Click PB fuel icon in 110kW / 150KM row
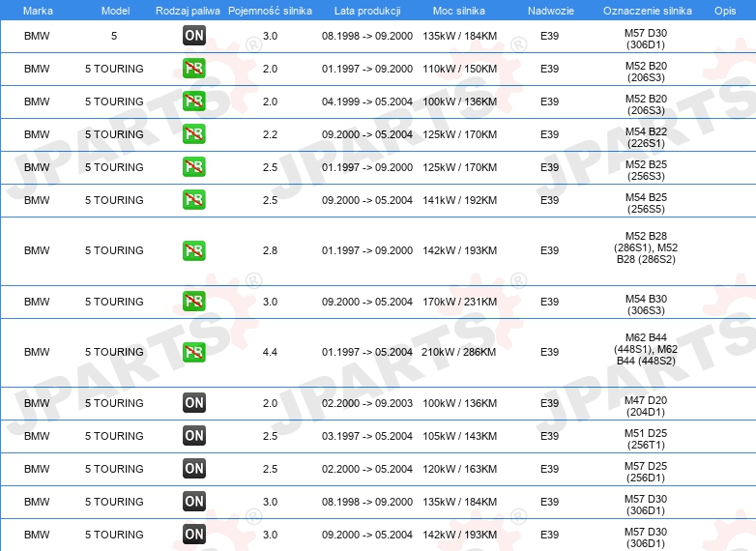The height and width of the screenshot is (551, 756). [194, 68]
